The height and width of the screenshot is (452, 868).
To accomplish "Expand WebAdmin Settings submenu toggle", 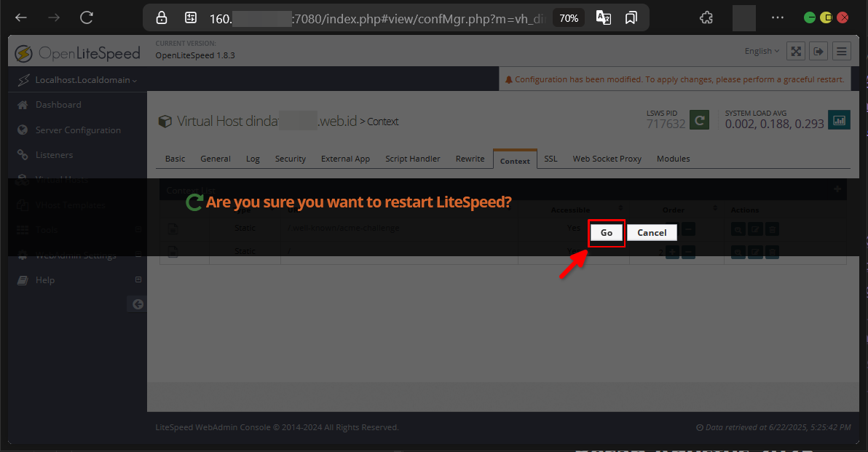I will 138,255.
